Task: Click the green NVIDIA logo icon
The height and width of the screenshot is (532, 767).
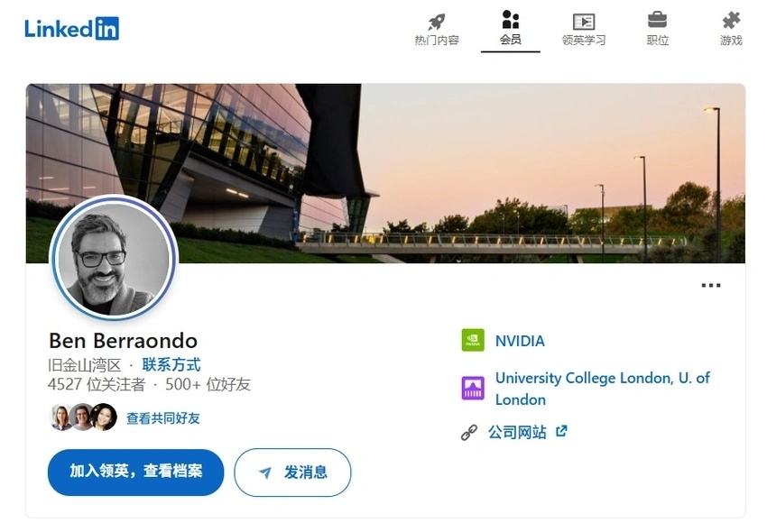Action: (x=473, y=340)
